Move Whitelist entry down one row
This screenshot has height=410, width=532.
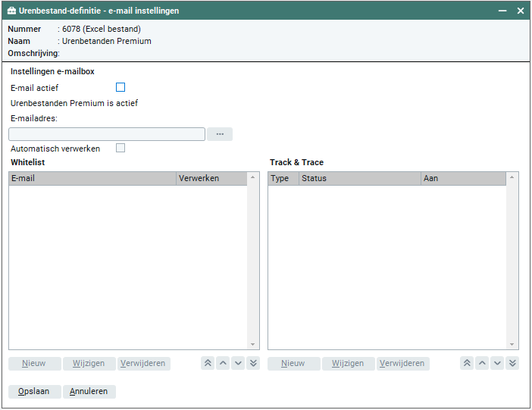pyautogui.click(x=238, y=364)
